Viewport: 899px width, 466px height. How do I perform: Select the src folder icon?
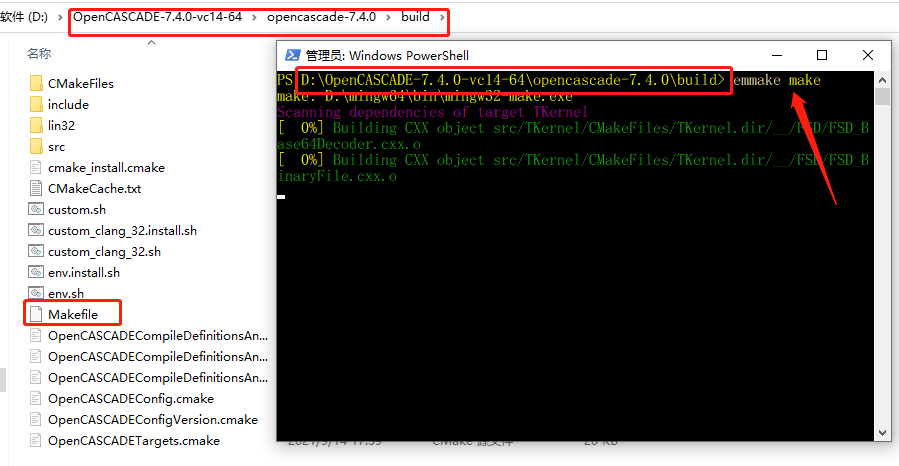click(36, 147)
